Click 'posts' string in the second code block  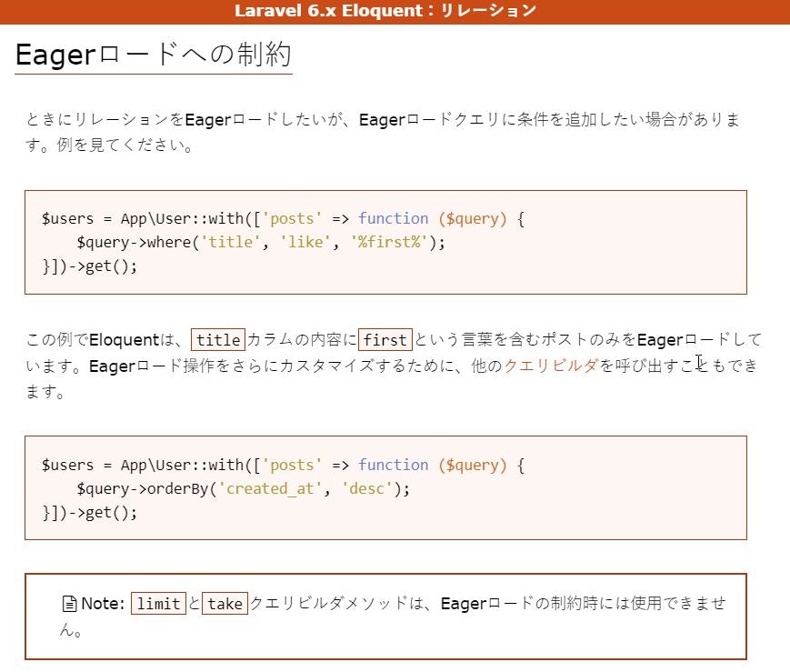coord(292,465)
